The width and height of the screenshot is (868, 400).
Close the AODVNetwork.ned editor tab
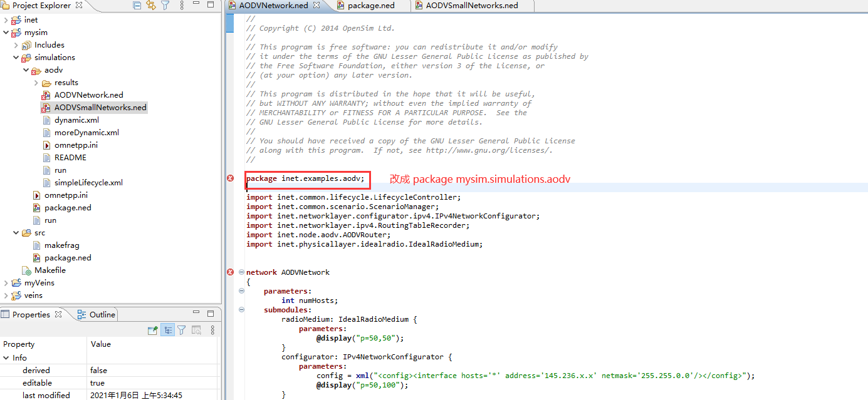point(316,5)
